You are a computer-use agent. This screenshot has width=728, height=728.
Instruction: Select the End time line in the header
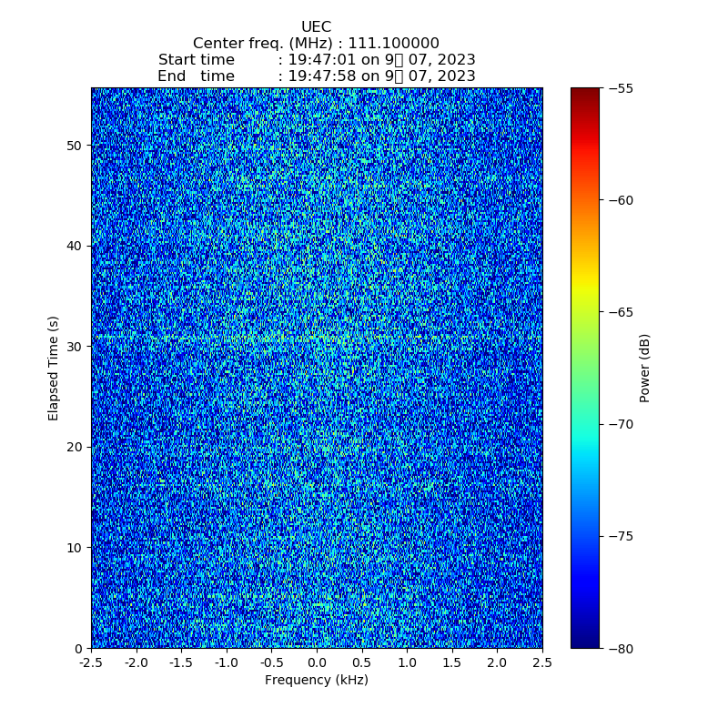pos(316,76)
